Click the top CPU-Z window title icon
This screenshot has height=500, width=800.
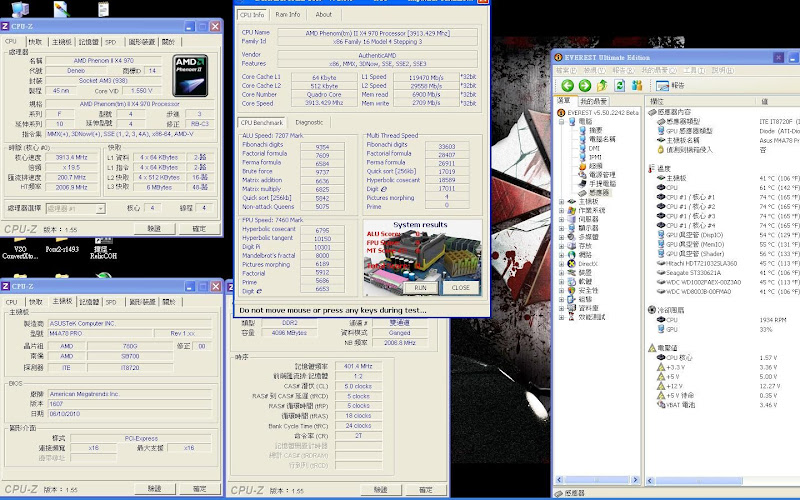point(5,26)
